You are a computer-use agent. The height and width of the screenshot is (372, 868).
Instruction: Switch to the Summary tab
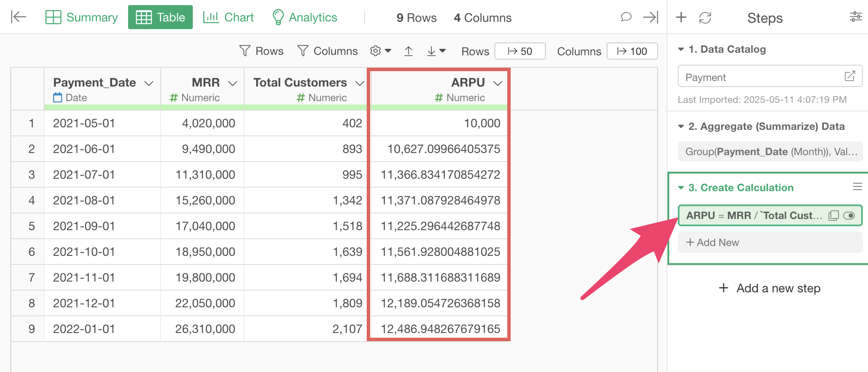(x=81, y=18)
